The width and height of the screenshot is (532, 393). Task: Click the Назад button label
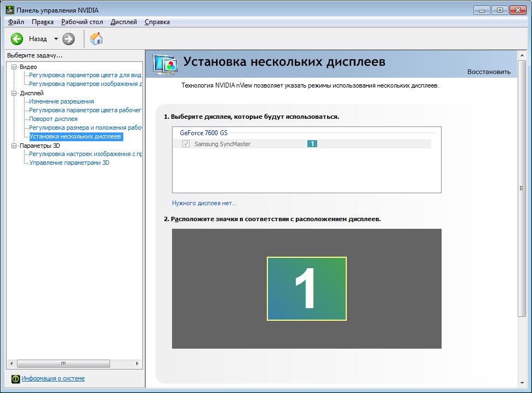pos(38,39)
